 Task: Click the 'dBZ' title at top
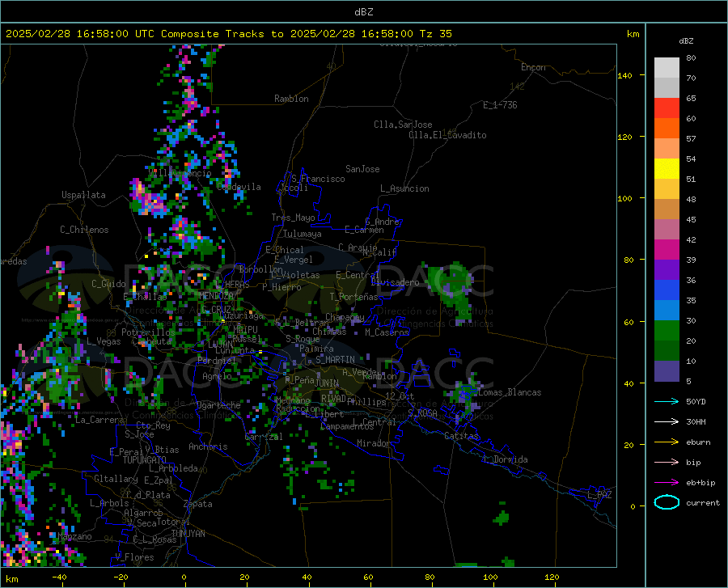pos(363,12)
